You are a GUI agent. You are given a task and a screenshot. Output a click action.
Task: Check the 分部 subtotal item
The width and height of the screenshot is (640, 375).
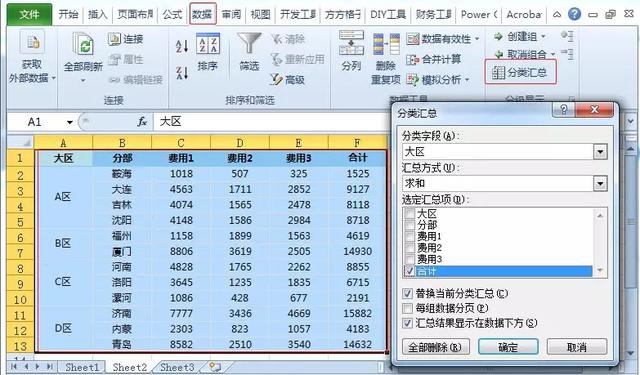[x=409, y=225]
